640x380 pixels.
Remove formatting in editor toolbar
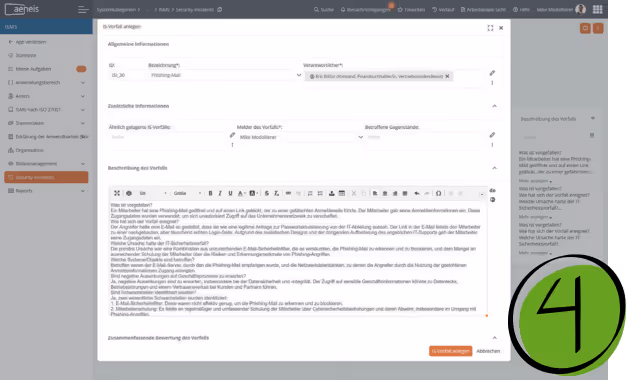pyautogui.click(x=276, y=193)
